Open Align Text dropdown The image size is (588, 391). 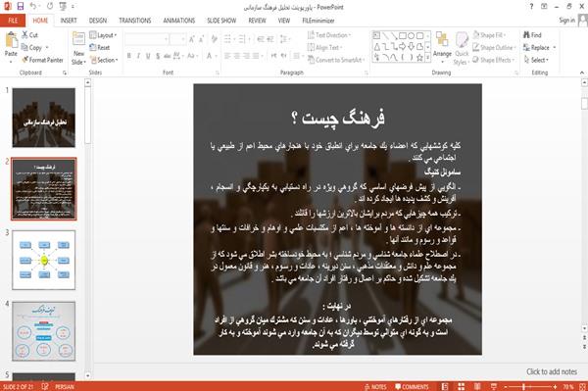(324, 47)
